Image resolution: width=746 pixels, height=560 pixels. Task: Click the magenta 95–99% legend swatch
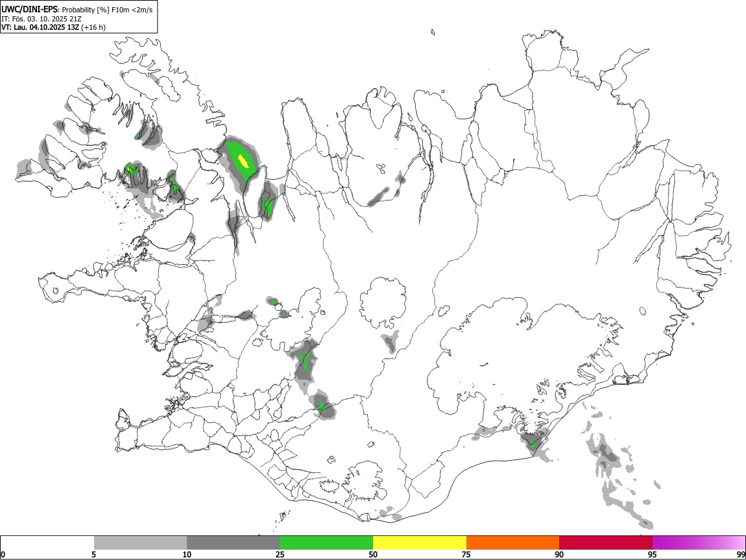[x=699, y=543]
